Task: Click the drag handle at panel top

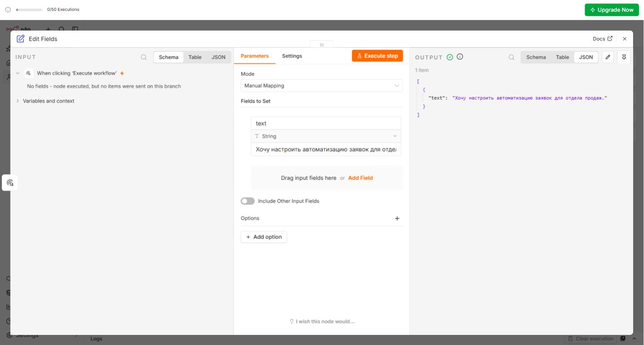Action: 322,44
